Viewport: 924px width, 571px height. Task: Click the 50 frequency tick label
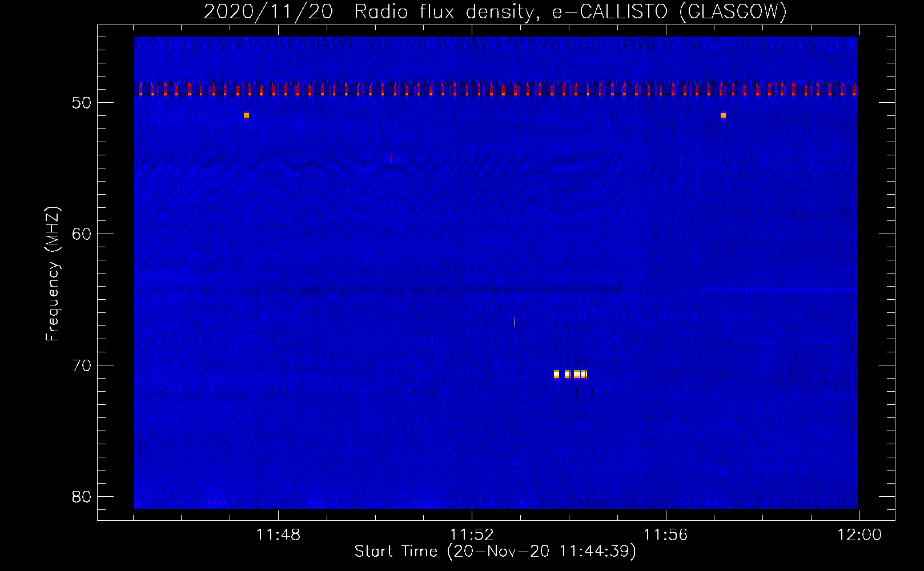(82, 103)
